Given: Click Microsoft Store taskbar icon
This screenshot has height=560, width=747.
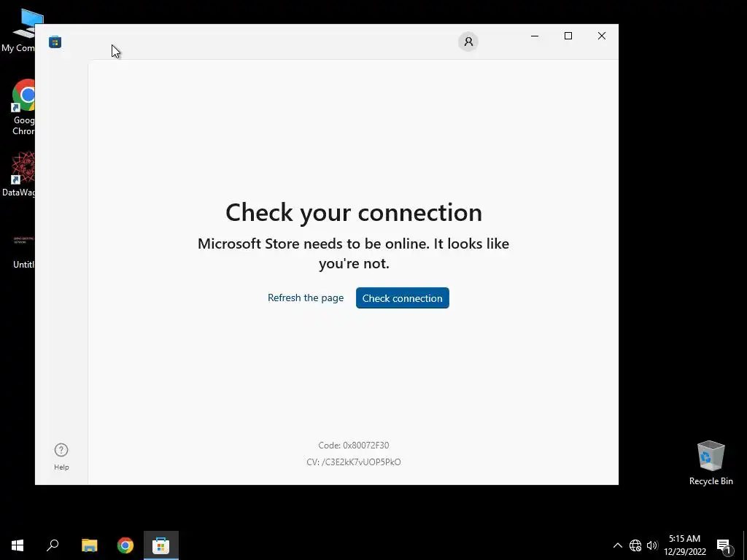Looking at the screenshot, I should tap(161, 545).
